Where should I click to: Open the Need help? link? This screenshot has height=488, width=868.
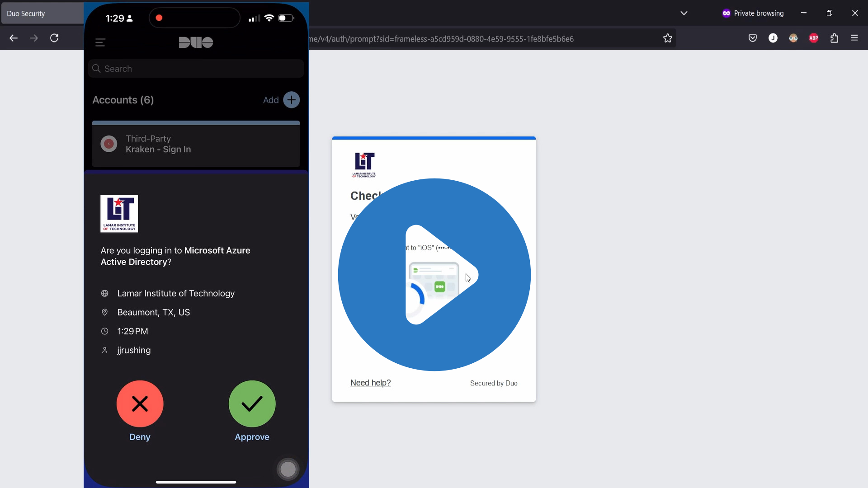coord(371,383)
